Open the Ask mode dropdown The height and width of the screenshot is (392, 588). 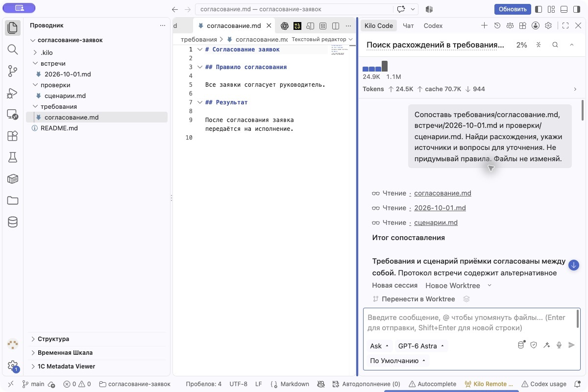click(x=380, y=346)
